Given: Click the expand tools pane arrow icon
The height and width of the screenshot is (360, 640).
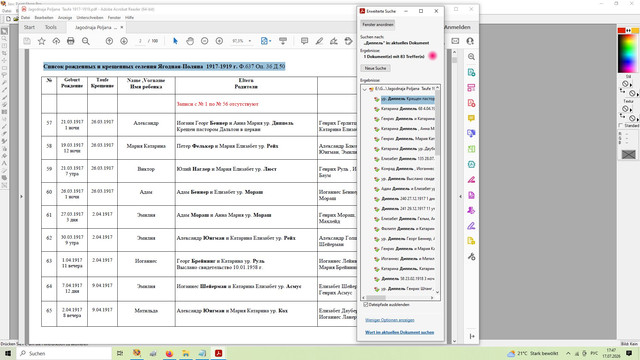Looking at the screenshot, I should click(472, 336).
